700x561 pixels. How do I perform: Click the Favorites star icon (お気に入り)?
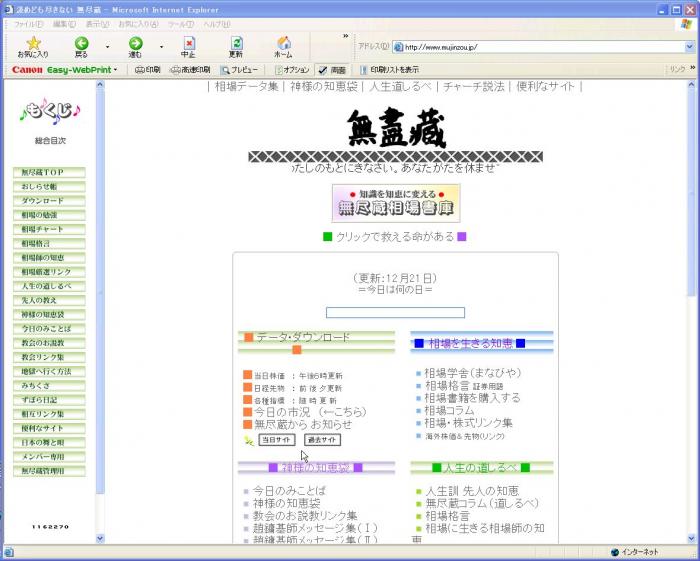coord(33,45)
